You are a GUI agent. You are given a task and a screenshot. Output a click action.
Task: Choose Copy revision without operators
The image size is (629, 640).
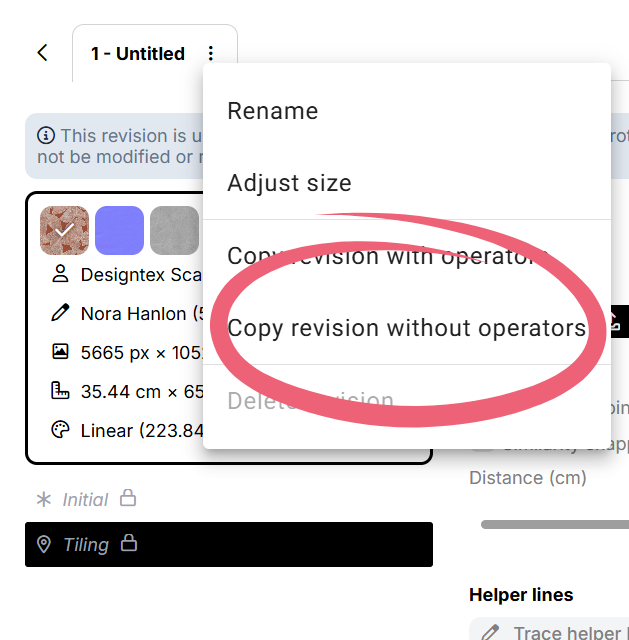(406, 328)
